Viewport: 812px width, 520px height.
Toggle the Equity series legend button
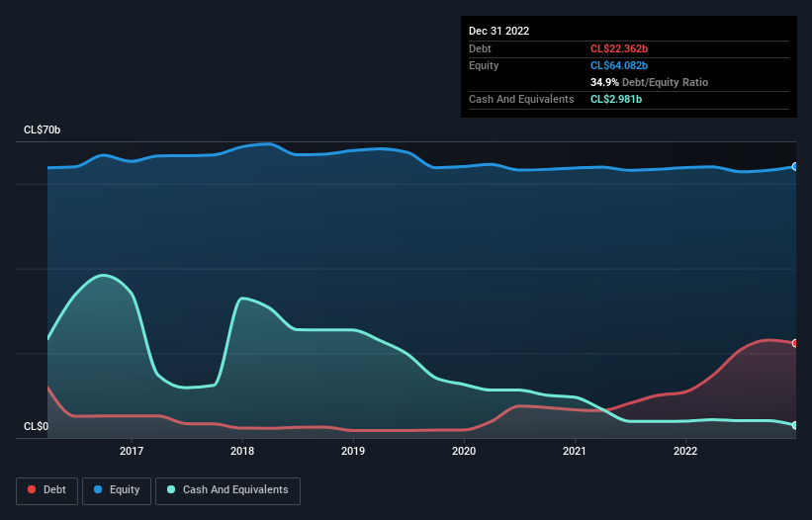pos(117,490)
